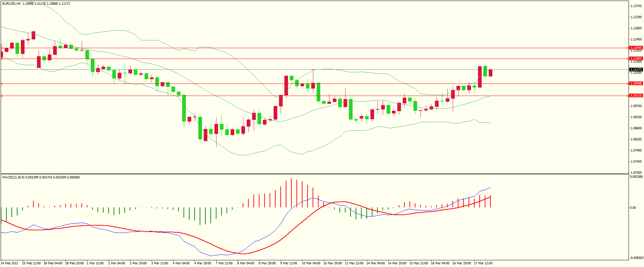Click the 1.12400 price axis label
The width and height of the screenshot is (644, 267).
tap(636, 39)
